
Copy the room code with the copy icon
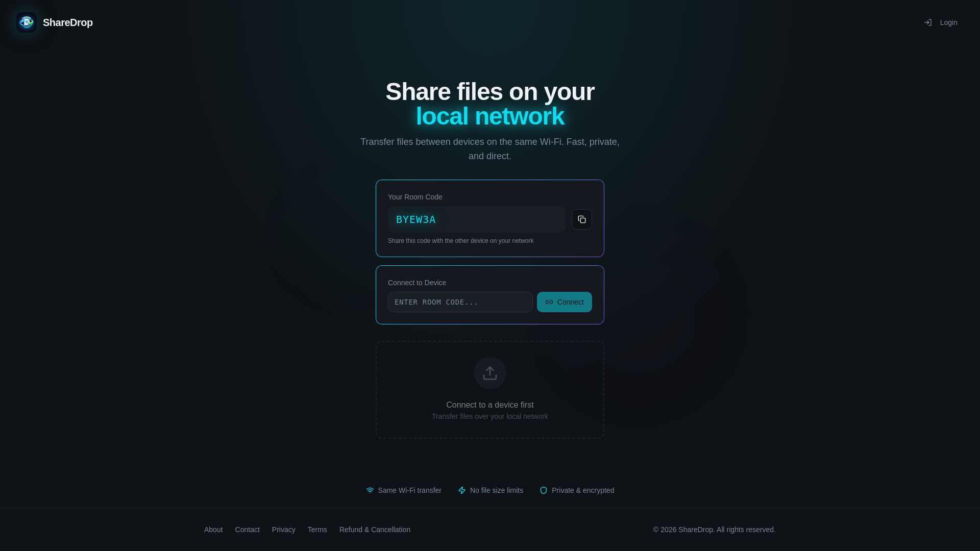[582, 219]
